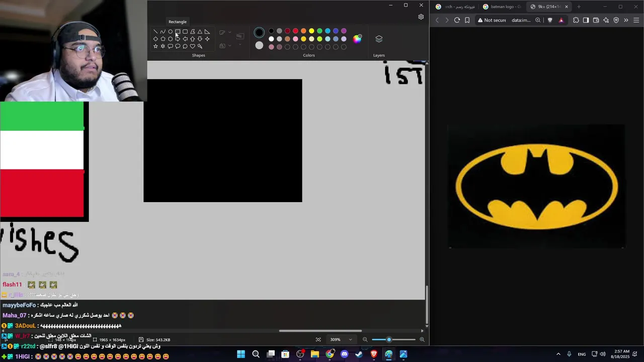
Task: Select the Lightning bolt shape
Action: 200,46
